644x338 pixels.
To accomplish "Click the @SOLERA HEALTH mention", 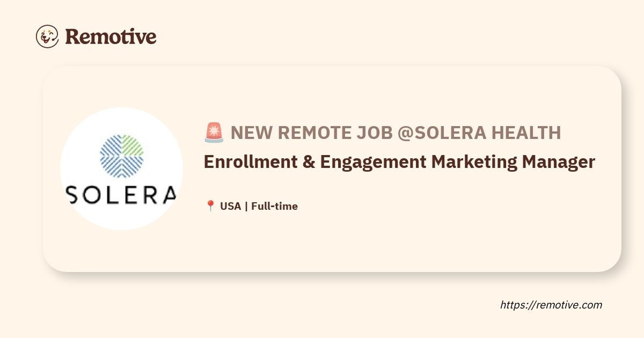I will coord(479,133).
